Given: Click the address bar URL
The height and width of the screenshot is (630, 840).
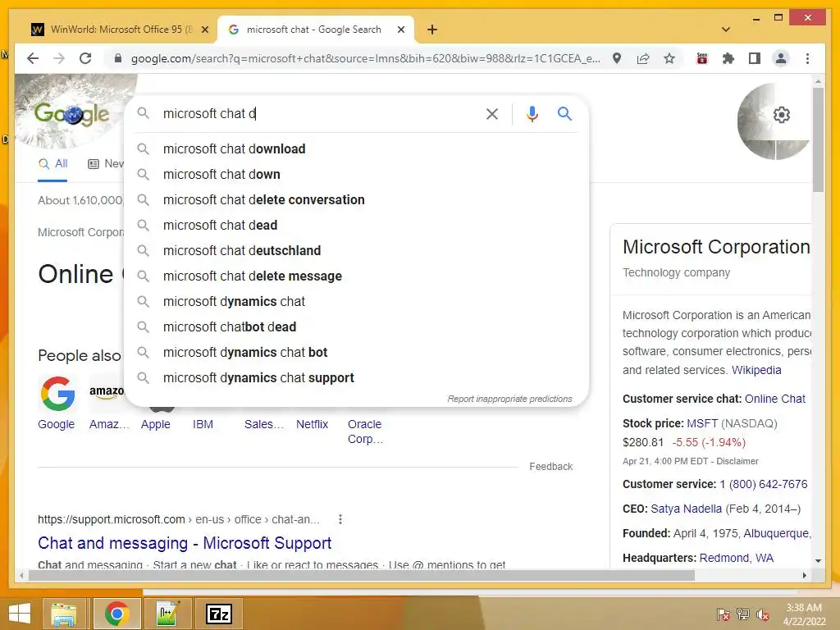Looking at the screenshot, I should [365, 58].
